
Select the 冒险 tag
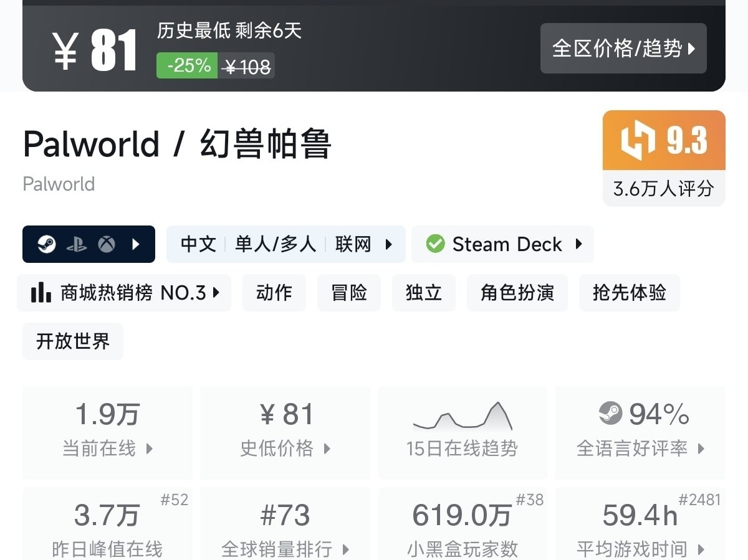click(x=349, y=293)
